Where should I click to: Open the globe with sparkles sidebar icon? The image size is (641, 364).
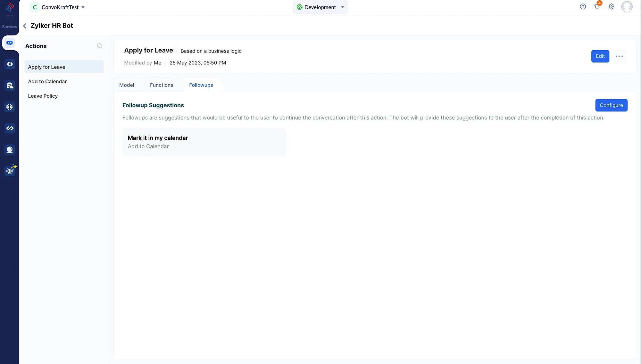pos(10,171)
